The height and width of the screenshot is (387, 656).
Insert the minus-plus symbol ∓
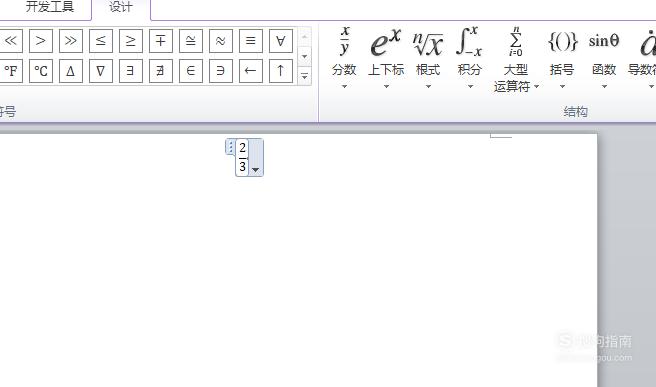click(161, 41)
